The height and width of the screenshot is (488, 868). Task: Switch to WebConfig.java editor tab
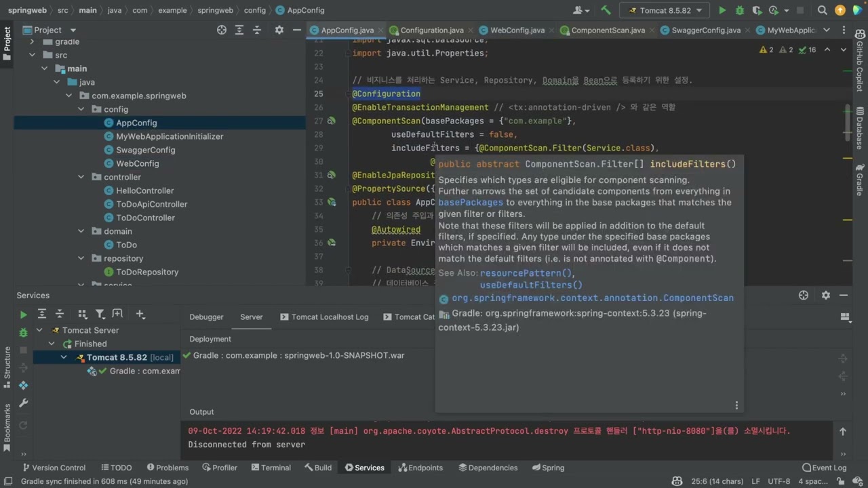coord(517,30)
